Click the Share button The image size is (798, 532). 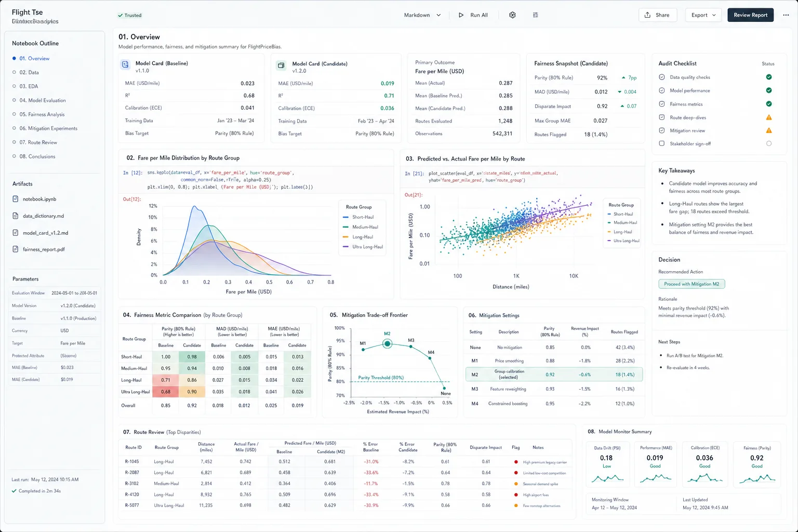[657, 15]
